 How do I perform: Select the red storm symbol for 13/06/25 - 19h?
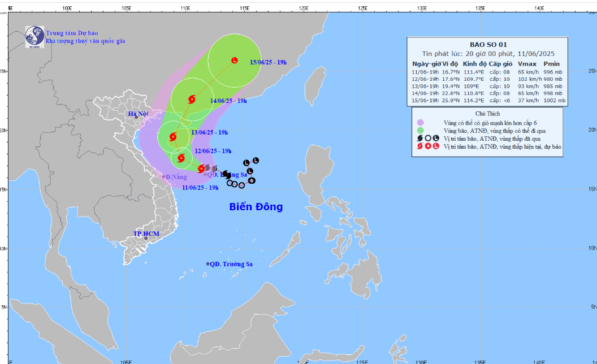pyautogui.click(x=173, y=137)
